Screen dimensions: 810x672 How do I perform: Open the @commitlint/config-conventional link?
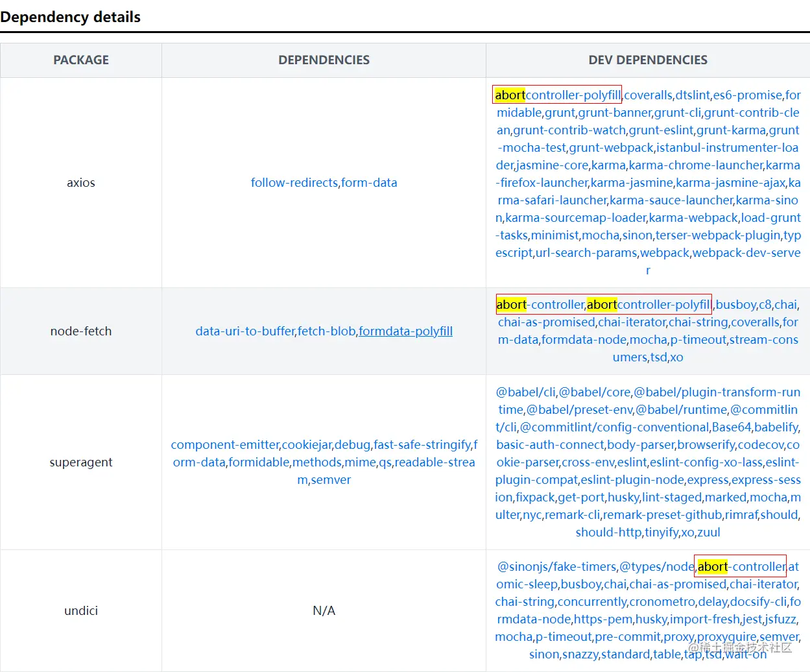[x=615, y=427]
